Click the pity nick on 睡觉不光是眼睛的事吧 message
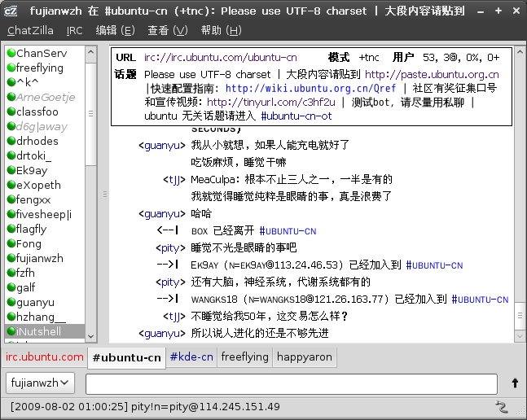 point(170,247)
